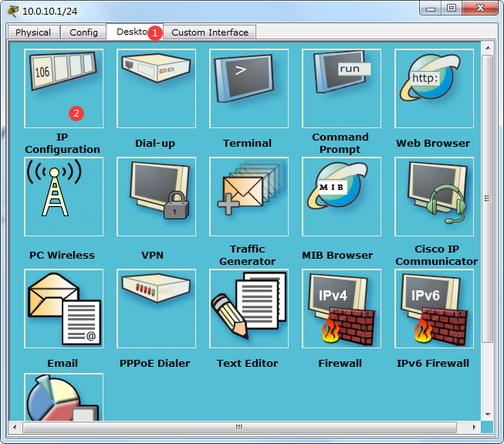The image size is (504, 444).
Task: Click the vertical scrollbar down arrow
Action: tap(487, 414)
